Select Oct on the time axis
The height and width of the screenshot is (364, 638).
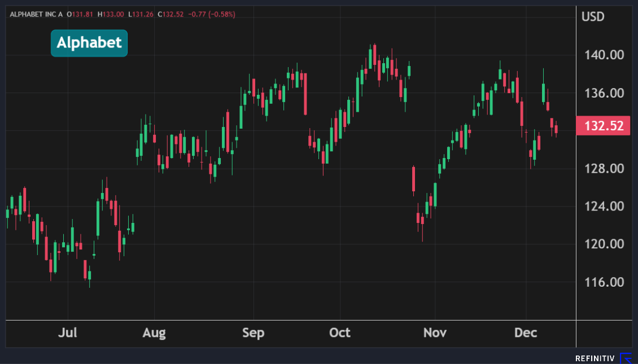click(340, 333)
